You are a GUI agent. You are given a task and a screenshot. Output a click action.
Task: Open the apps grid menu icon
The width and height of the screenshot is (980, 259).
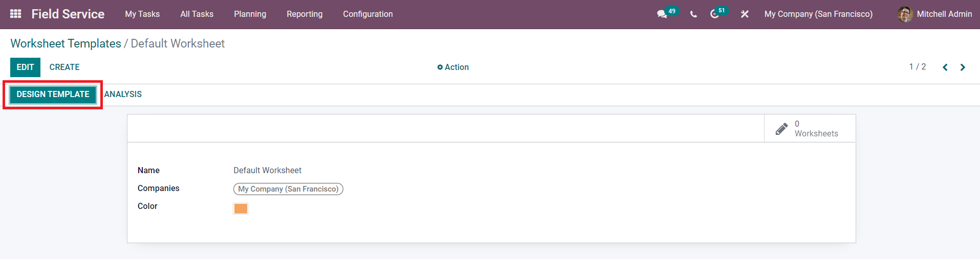click(x=16, y=14)
